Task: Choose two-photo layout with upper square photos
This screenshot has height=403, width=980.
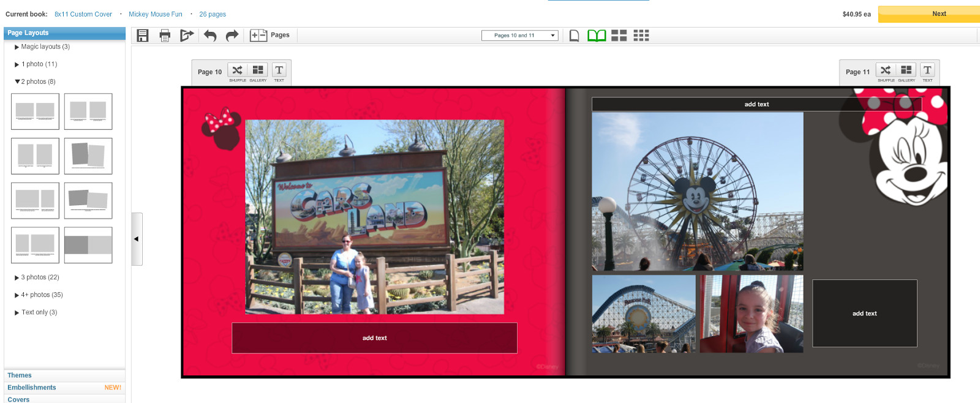Action: [88, 111]
